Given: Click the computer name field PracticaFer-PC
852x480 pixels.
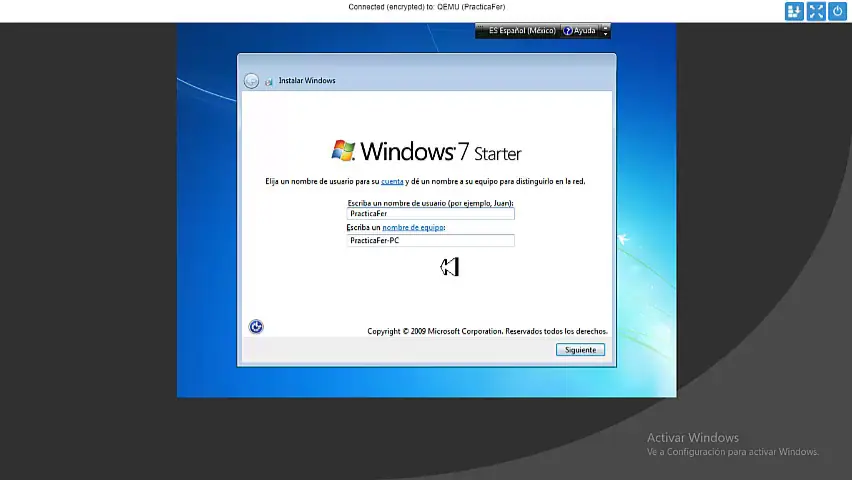Looking at the screenshot, I should [430, 240].
